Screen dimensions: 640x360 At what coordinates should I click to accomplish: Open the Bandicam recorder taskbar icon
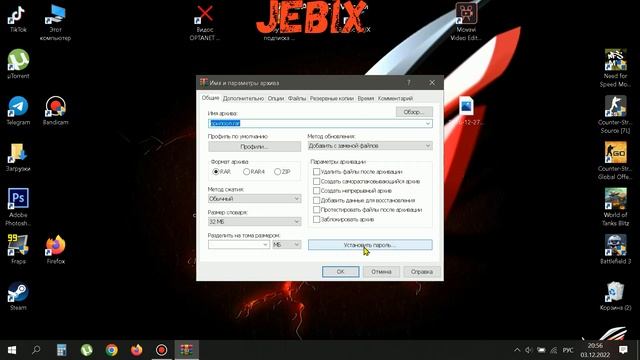click(x=161, y=350)
